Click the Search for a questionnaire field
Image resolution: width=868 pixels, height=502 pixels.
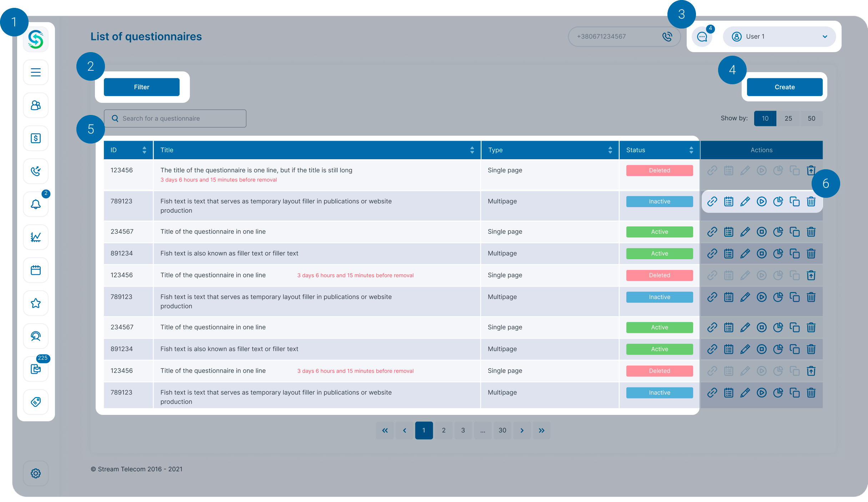point(175,119)
